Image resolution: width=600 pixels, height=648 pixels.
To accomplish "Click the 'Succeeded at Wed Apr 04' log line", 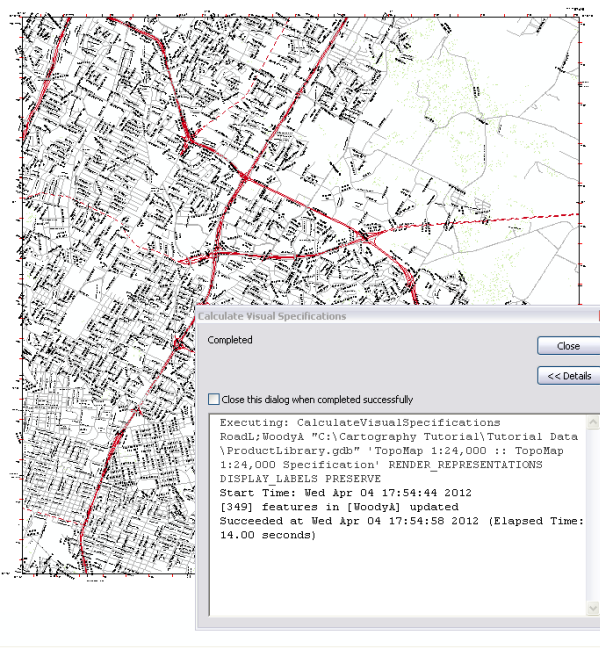I will (402, 521).
